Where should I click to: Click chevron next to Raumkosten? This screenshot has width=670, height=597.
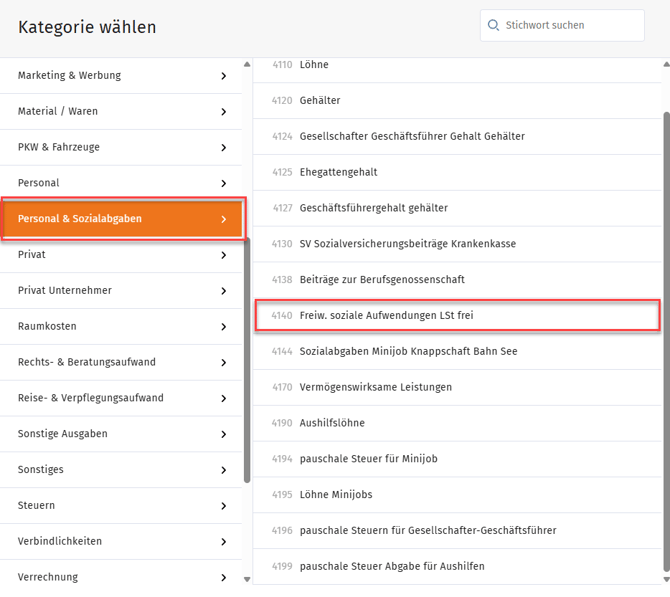tap(223, 327)
